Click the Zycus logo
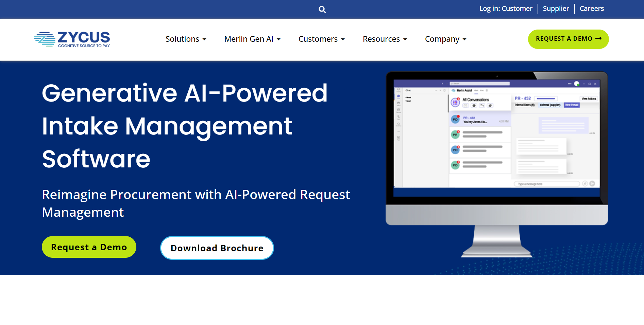 click(72, 39)
